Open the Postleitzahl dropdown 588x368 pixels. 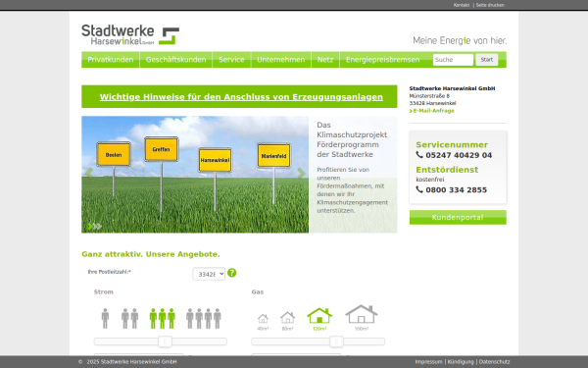[209, 274]
